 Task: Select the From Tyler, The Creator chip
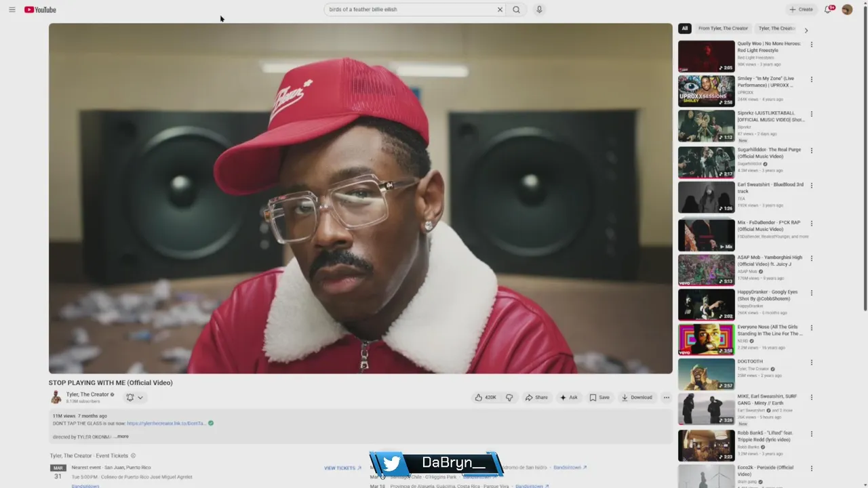pyautogui.click(x=723, y=28)
